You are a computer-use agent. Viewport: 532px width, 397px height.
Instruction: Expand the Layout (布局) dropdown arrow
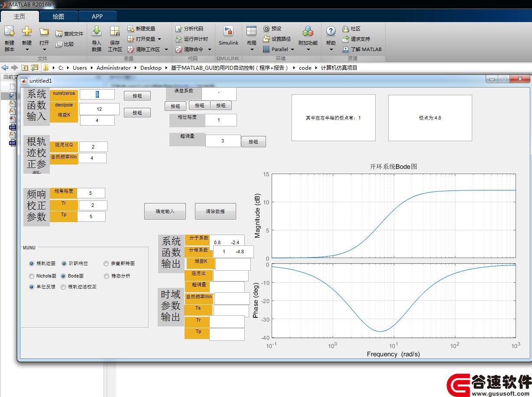pos(251,50)
